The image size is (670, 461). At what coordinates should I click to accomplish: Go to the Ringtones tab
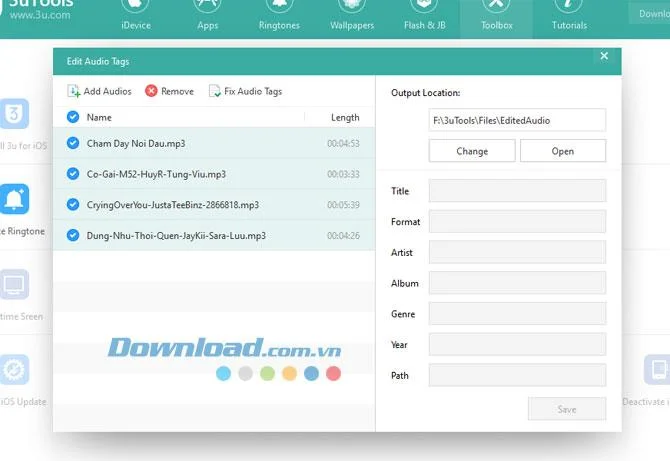click(279, 17)
